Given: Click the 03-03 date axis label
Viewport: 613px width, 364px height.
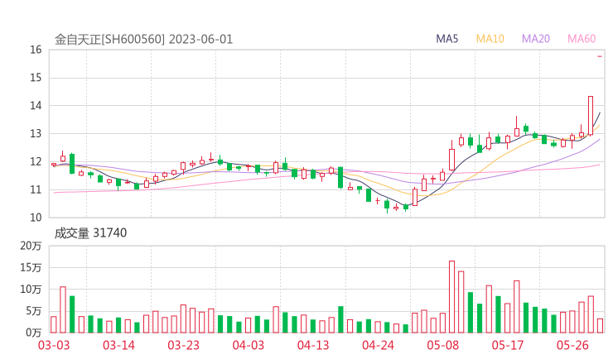Looking at the screenshot, I should [54, 345].
